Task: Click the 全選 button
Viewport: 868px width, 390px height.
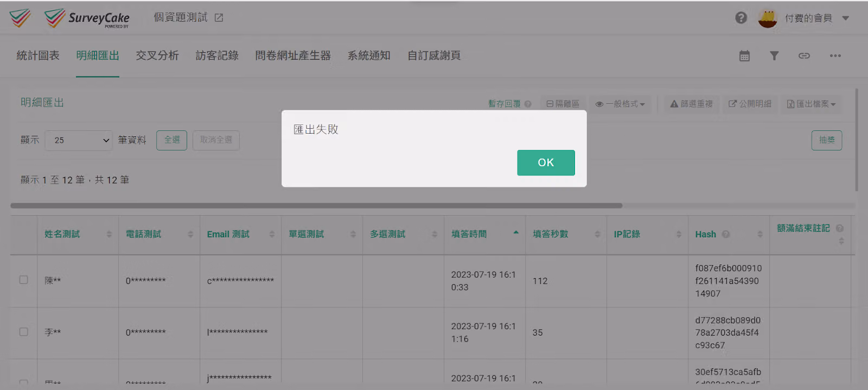Action: tap(172, 140)
